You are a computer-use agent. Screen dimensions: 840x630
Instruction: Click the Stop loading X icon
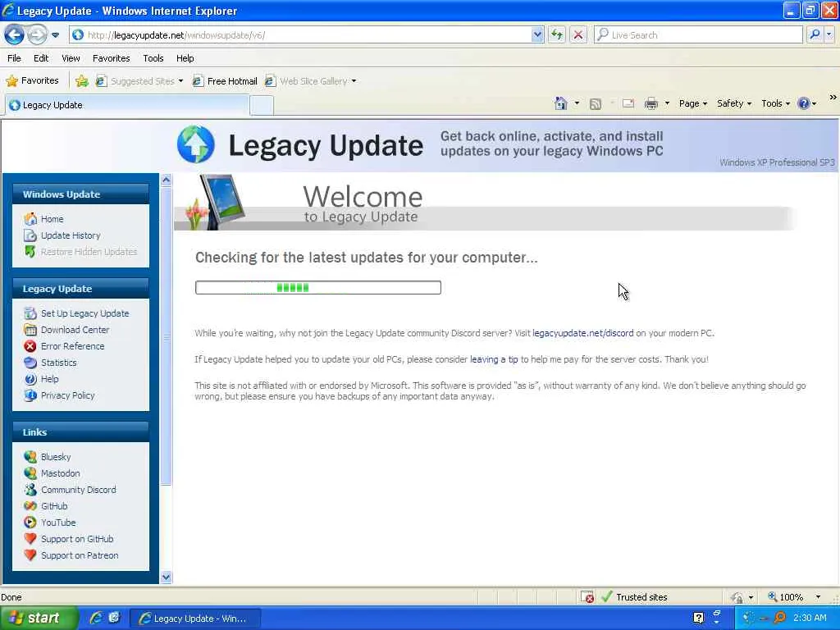click(x=578, y=35)
